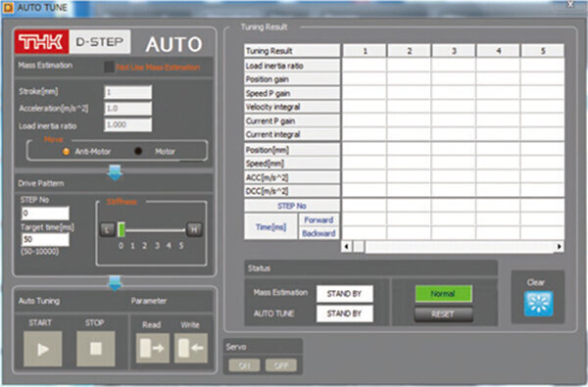Select column 2 header in Tuning Result
Viewport: 588px width, 387px height.
tap(409, 51)
